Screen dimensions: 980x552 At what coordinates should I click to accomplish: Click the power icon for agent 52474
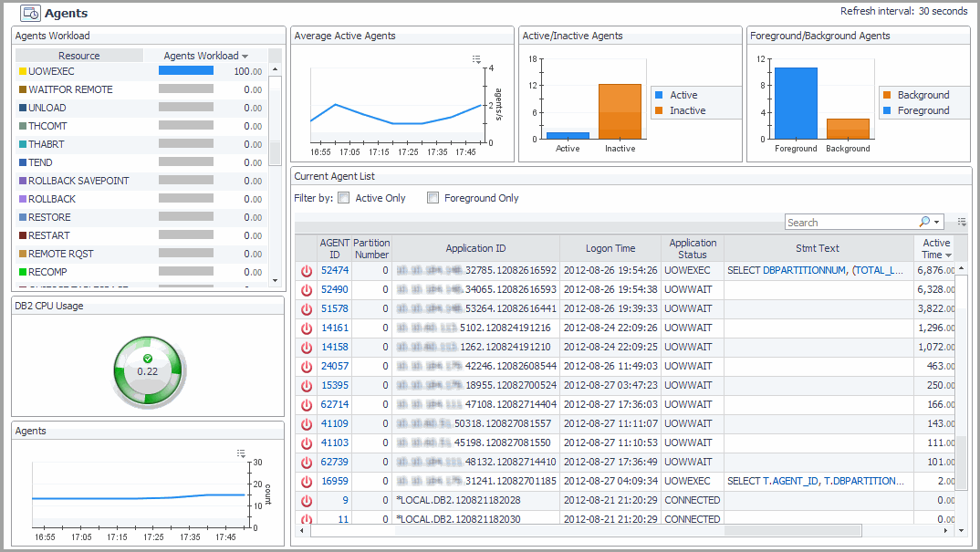(307, 271)
